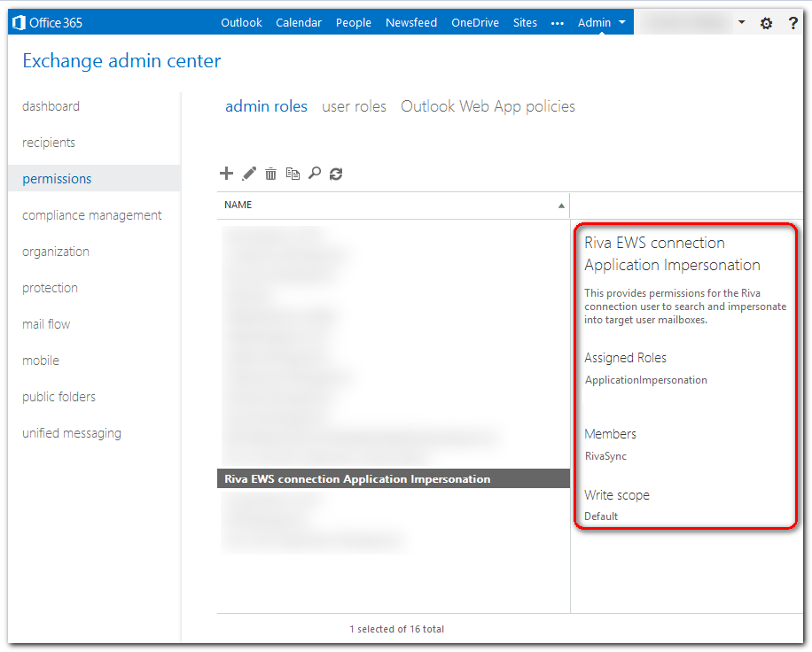812x652 pixels.
Task: Click the Write scope heading
Action: 617,495
